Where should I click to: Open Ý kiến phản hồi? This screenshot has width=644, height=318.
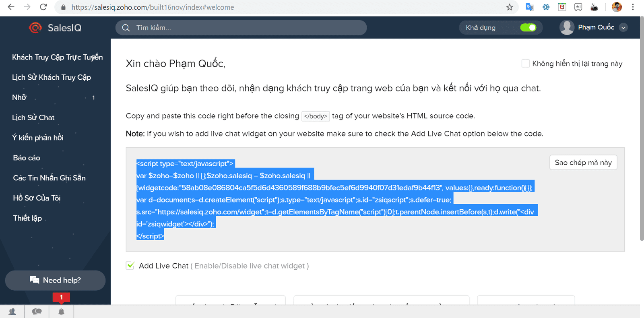pyautogui.click(x=38, y=138)
